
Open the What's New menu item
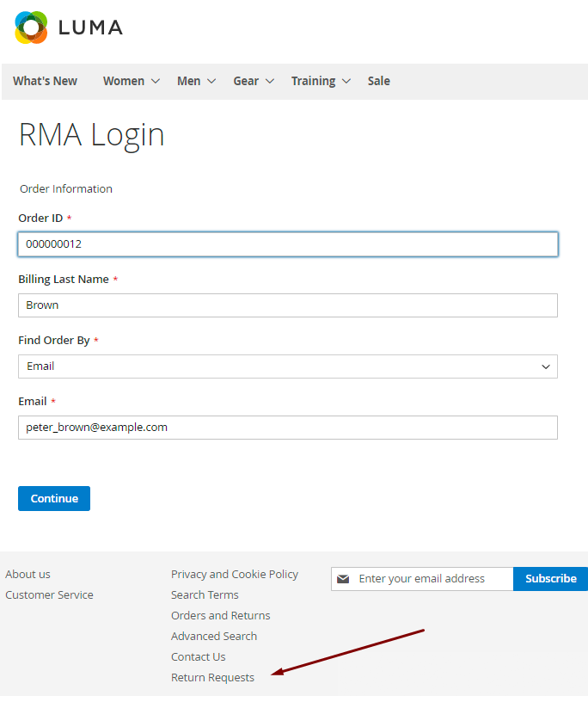click(45, 81)
